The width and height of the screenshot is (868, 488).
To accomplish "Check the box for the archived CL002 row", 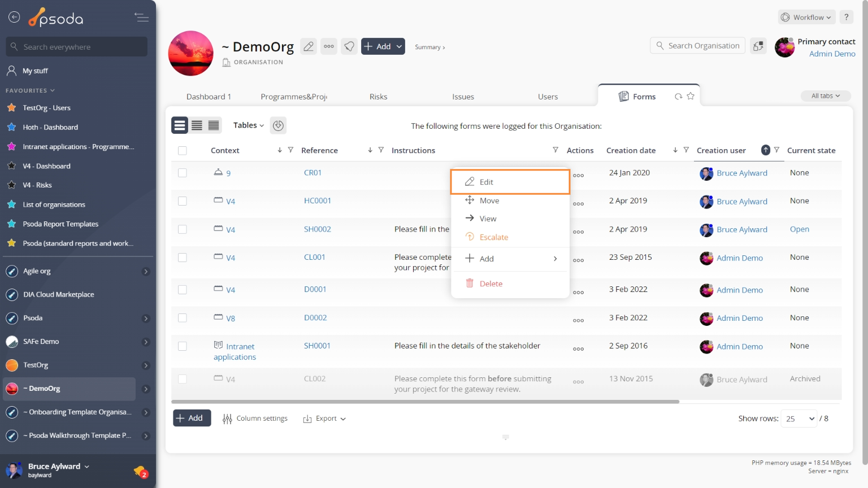I will click(182, 379).
